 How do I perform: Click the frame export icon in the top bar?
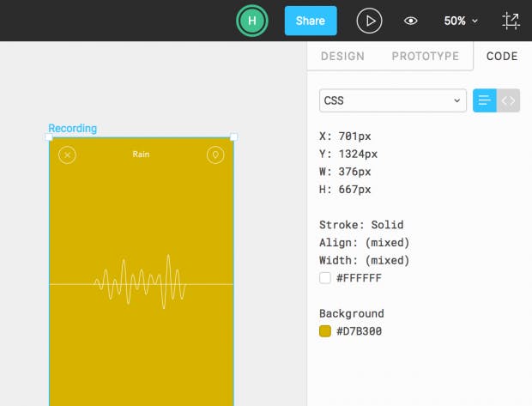point(511,21)
